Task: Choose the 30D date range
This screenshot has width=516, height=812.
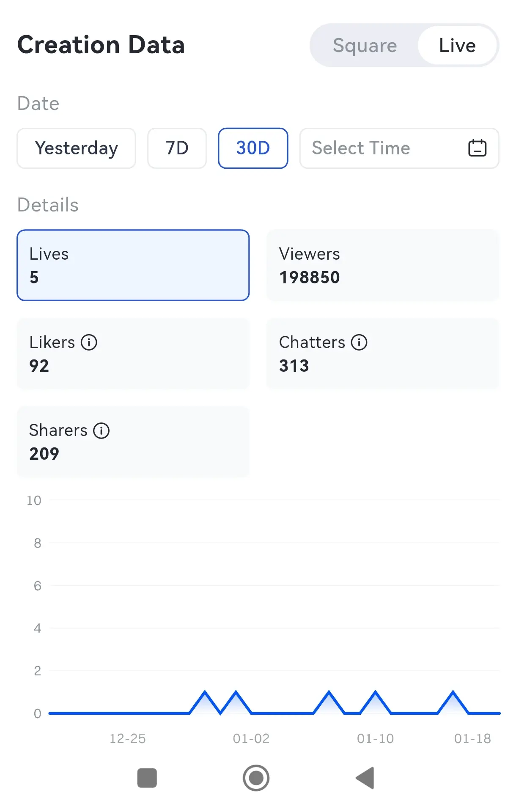Action: coord(253,148)
